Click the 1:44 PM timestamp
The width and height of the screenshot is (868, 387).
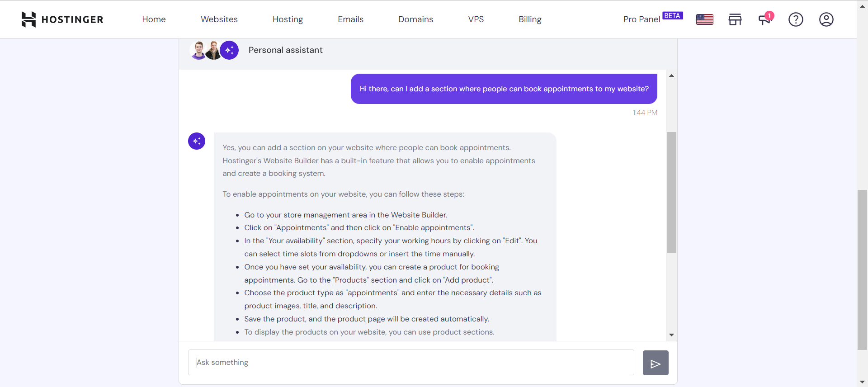[645, 113]
